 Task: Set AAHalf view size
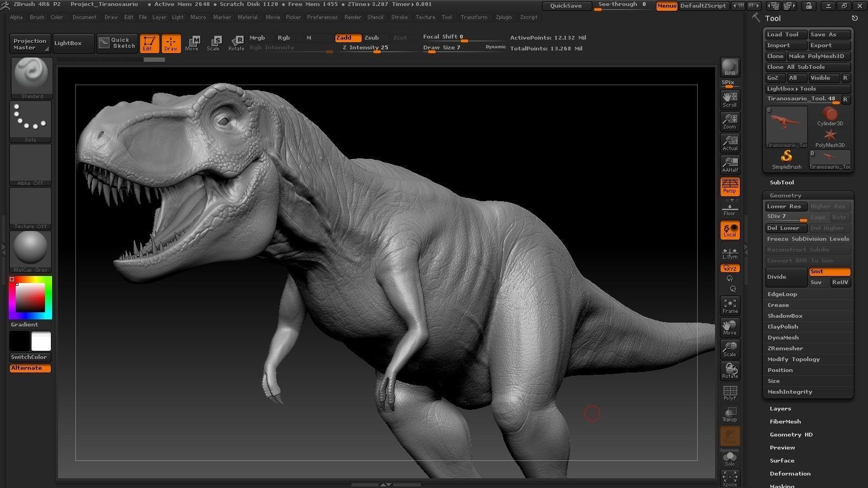point(730,164)
